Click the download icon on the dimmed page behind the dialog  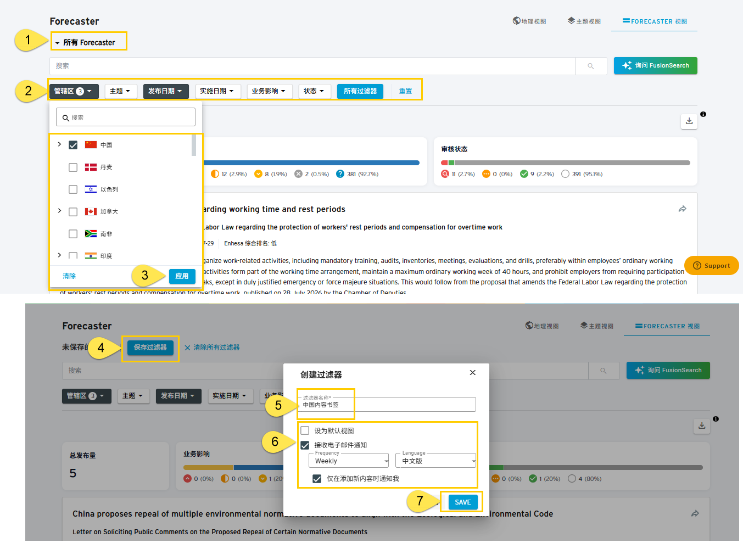[702, 426]
